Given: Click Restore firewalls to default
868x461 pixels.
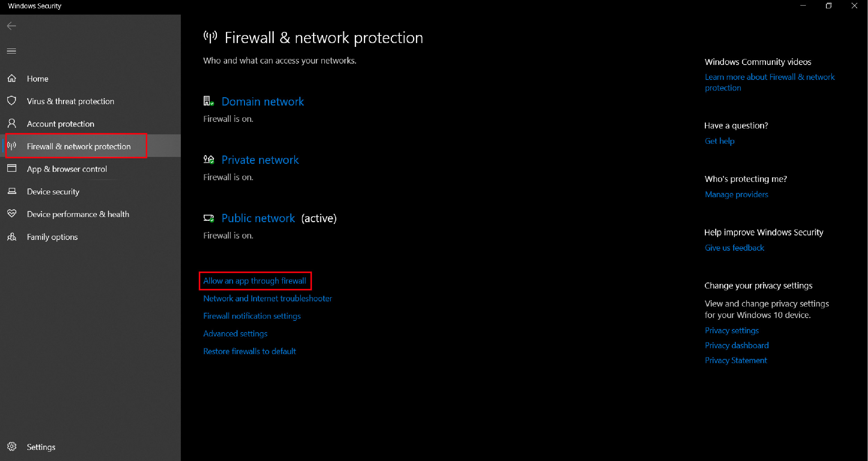Looking at the screenshot, I should pyautogui.click(x=250, y=351).
